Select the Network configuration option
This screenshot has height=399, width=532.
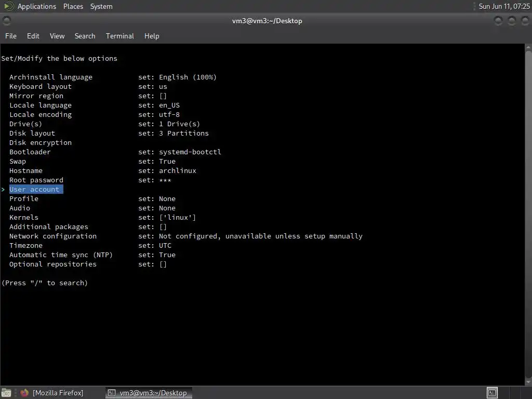pos(53,236)
